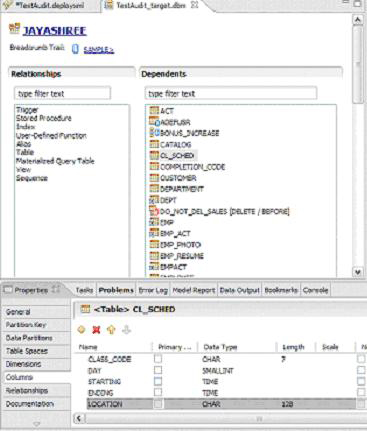Open the Data Output tab
The image size is (367, 431).
[240, 290]
